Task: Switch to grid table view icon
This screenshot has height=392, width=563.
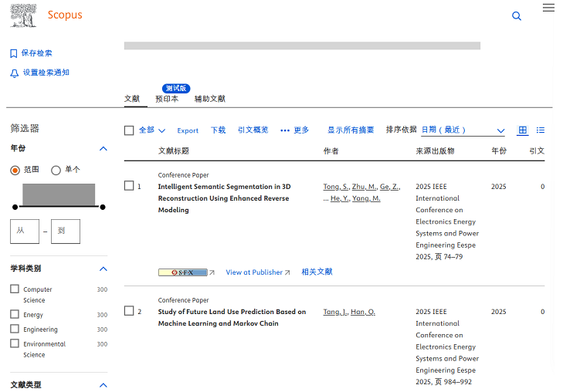Action: click(x=523, y=130)
